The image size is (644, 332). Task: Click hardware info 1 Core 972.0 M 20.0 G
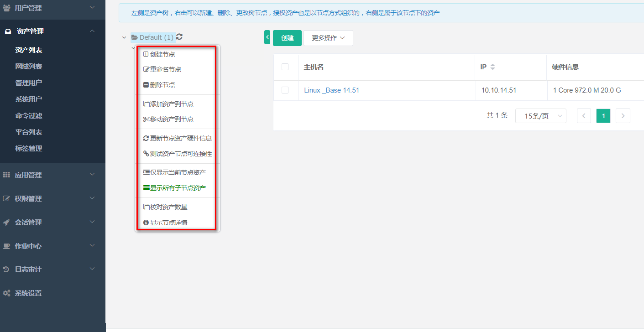[x=587, y=90]
